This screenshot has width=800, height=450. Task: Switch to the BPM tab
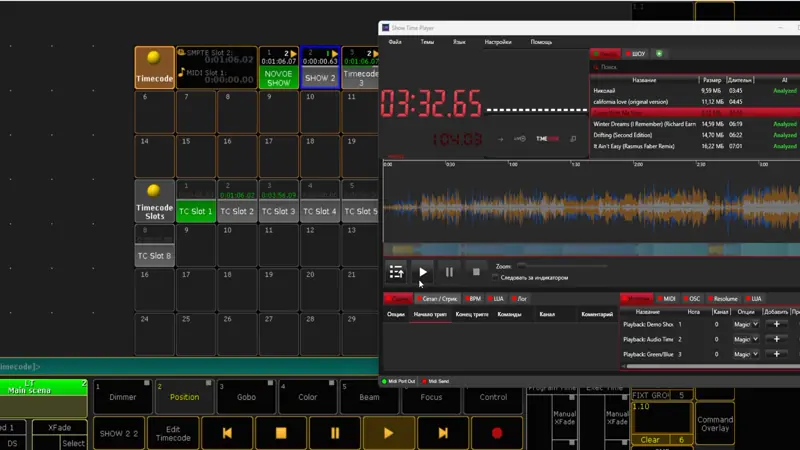pyautogui.click(x=472, y=298)
